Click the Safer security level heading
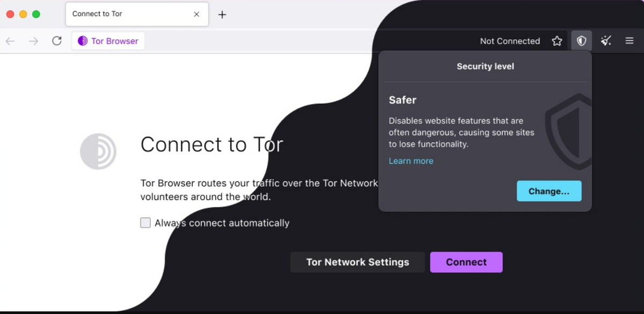 (x=402, y=100)
